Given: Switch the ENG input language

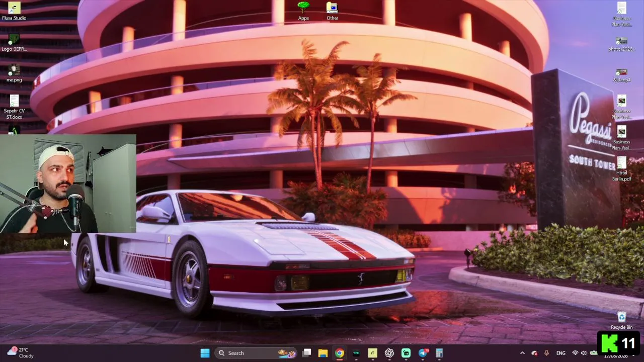Looking at the screenshot, I should [561, 353].
